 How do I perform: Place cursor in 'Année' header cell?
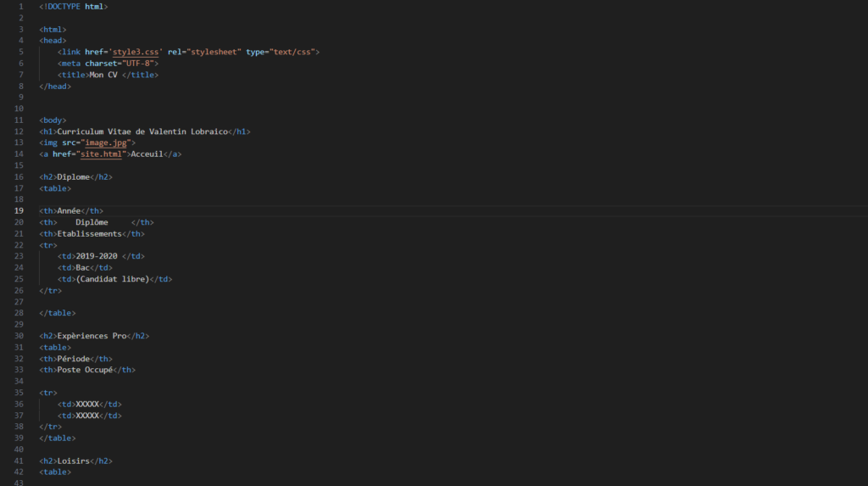coord(70,211)
